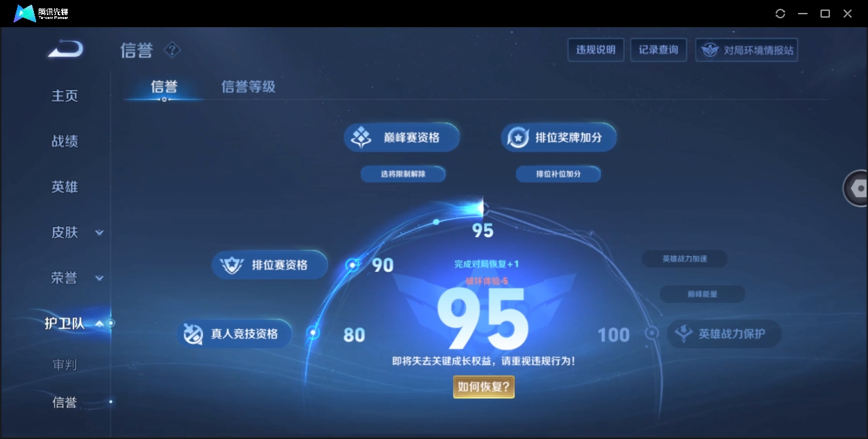Click the 英雄战力加速 tag

pos(685,259)
